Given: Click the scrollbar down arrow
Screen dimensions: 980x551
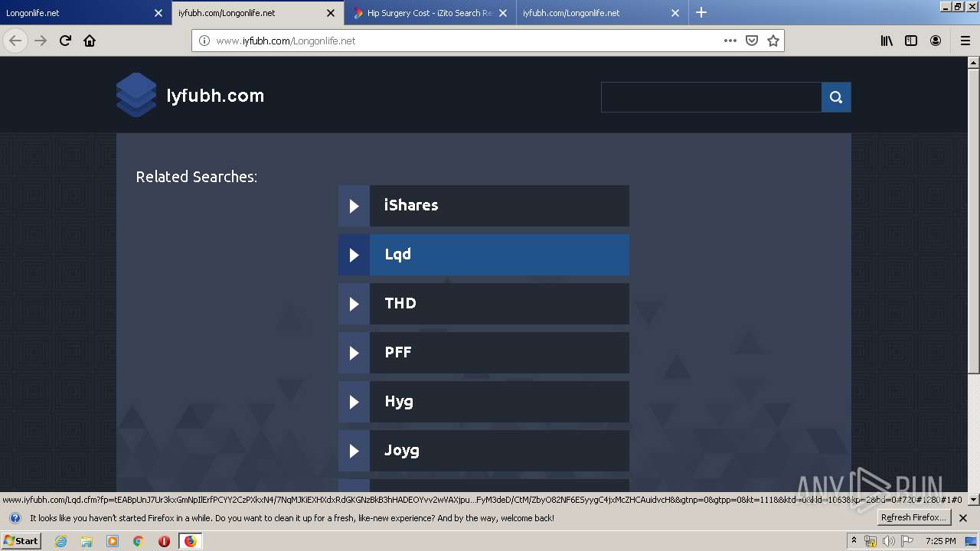Looking at the screenshot, I should click(974, 500).
